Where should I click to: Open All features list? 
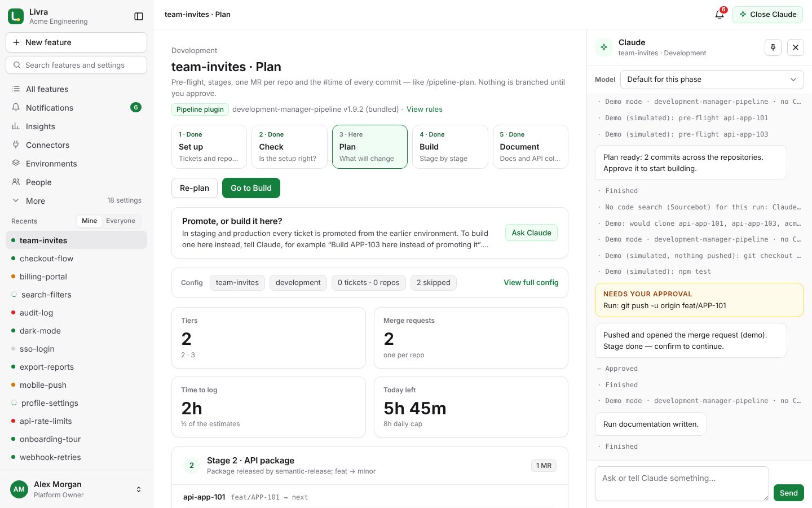(76, 89)
